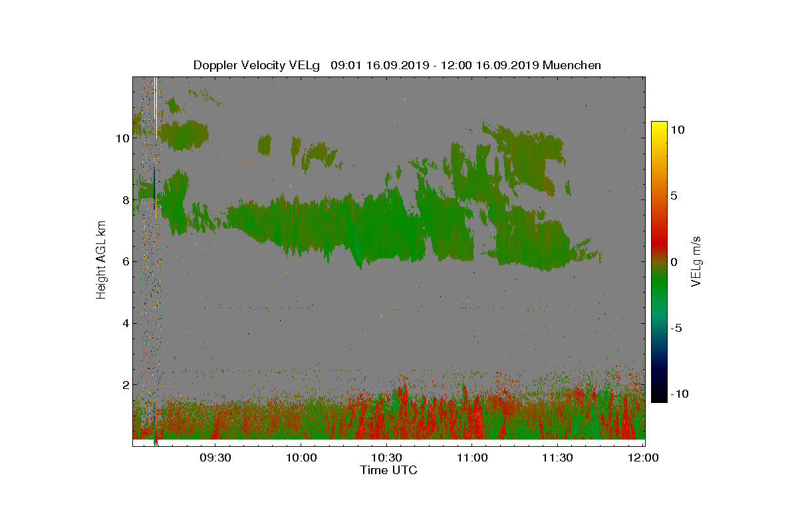The height and width of the screenshot is (532, 798).
Task: Click the 11:30 time tick label
Action: (x=557, y=458)
